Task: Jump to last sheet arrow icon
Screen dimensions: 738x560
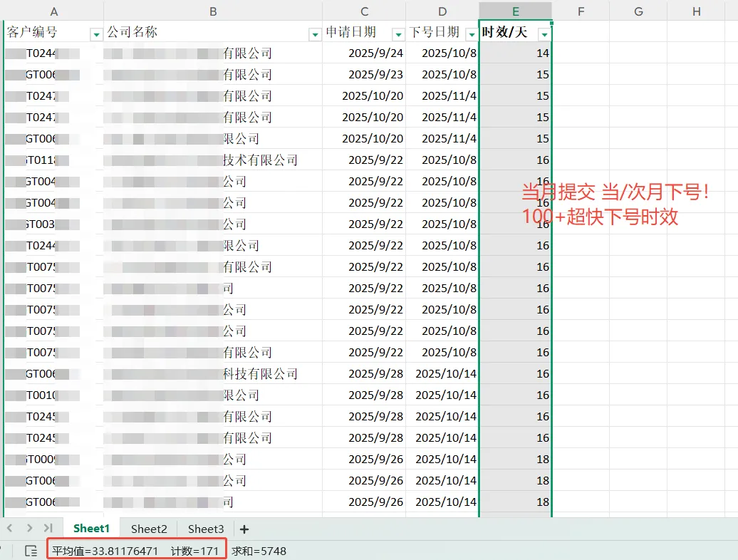Action: 48,528
